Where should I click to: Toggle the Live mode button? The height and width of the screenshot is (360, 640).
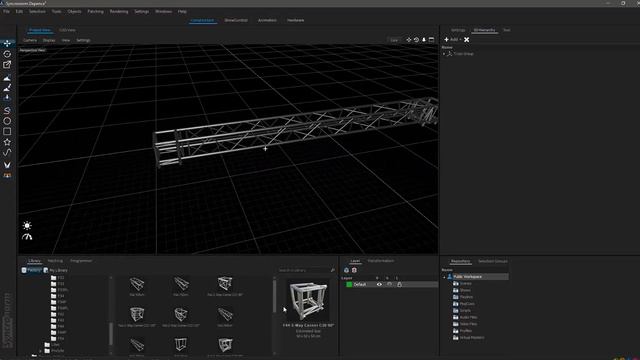pyautogui.click(x=394, y=40)
